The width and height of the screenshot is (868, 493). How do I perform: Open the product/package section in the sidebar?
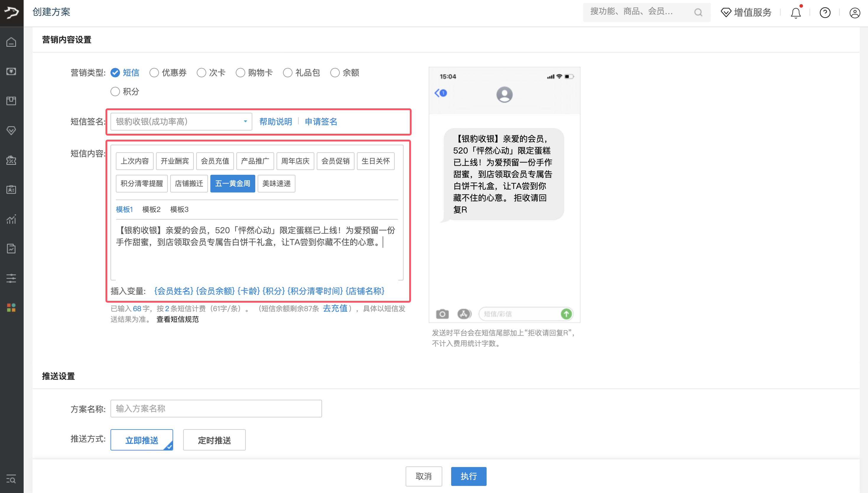coord(12,100)
